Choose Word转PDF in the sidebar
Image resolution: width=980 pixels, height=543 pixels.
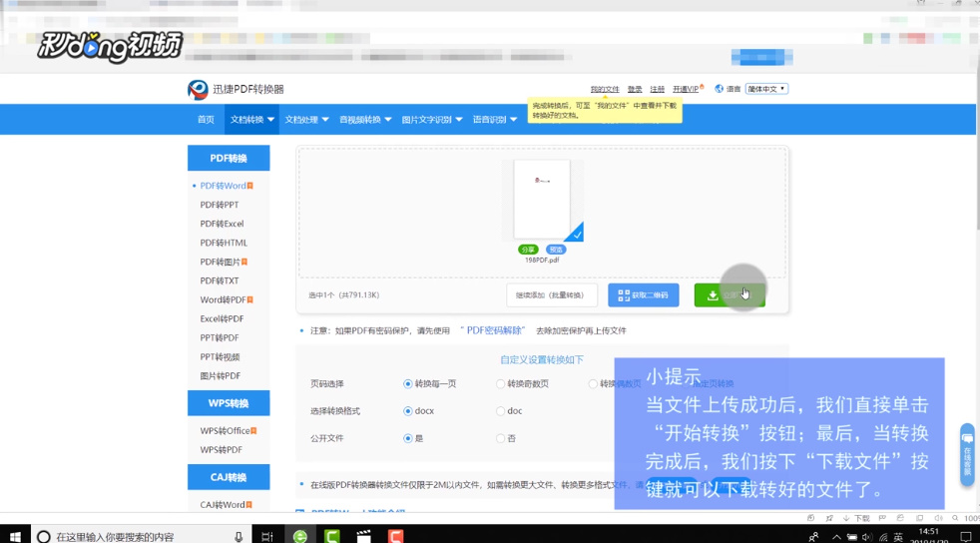224,299
